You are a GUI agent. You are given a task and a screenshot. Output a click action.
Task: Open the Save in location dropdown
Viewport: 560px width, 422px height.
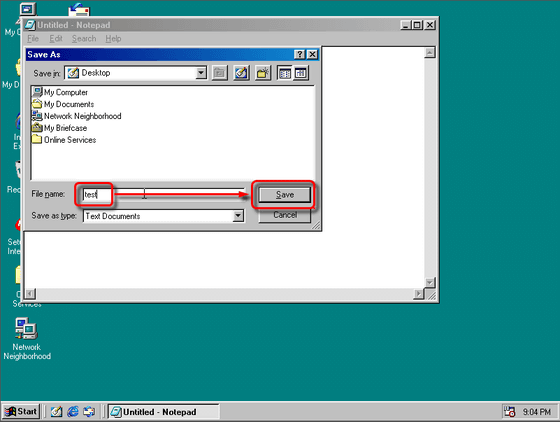[201, 73]
